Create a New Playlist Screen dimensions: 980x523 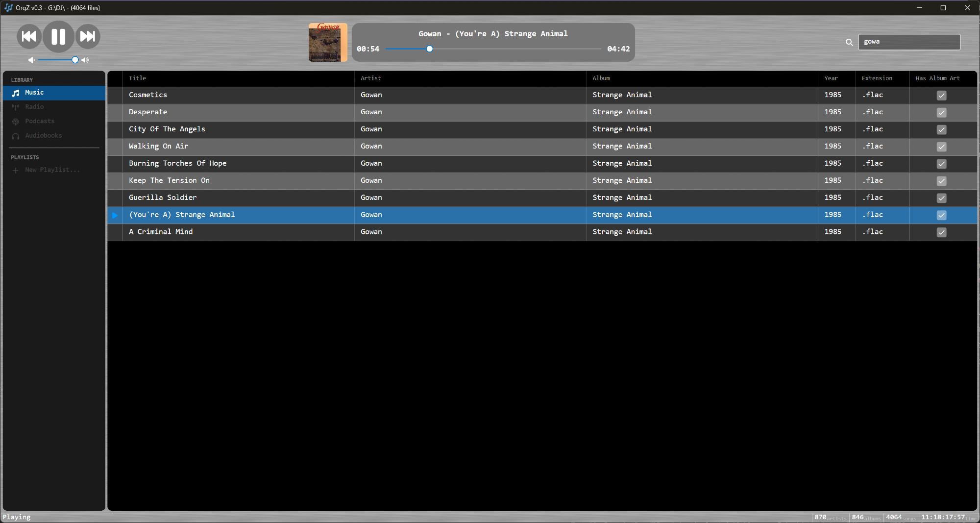(52, 170)
